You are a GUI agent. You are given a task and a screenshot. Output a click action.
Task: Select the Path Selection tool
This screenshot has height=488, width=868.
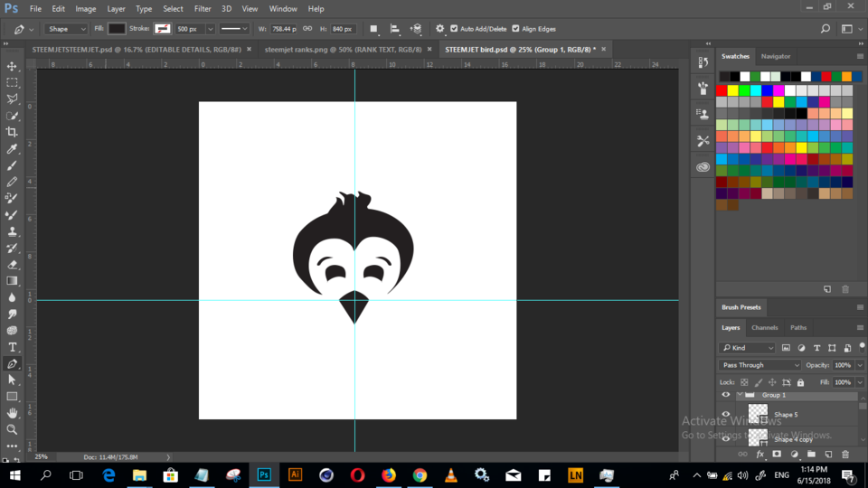pyautogui.click(x=12, y=380)
